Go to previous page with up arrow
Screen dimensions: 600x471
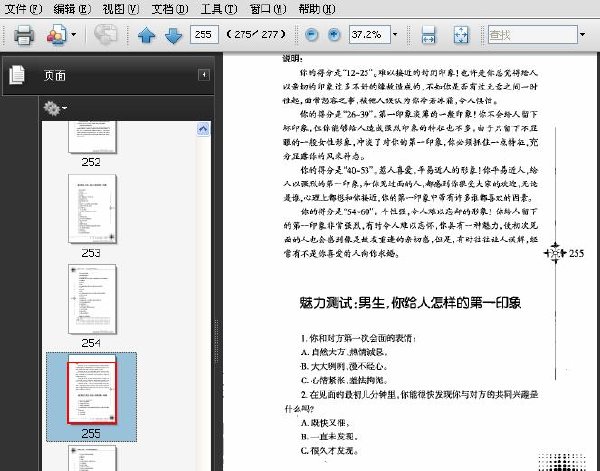point(147,35)
